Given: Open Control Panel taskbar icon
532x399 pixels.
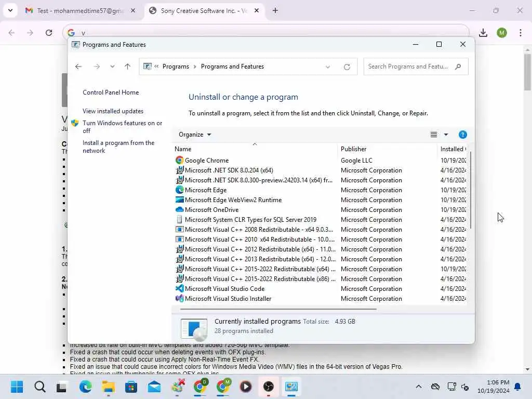Looking at the screenshot, I should pyautogui.click(x=291, y=387).
